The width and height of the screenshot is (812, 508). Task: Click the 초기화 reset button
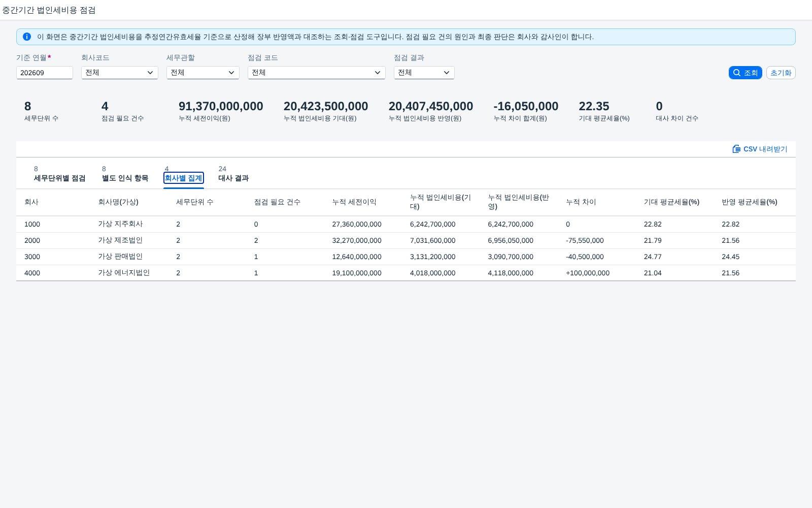pyautogui.click(x=781, y=73)
